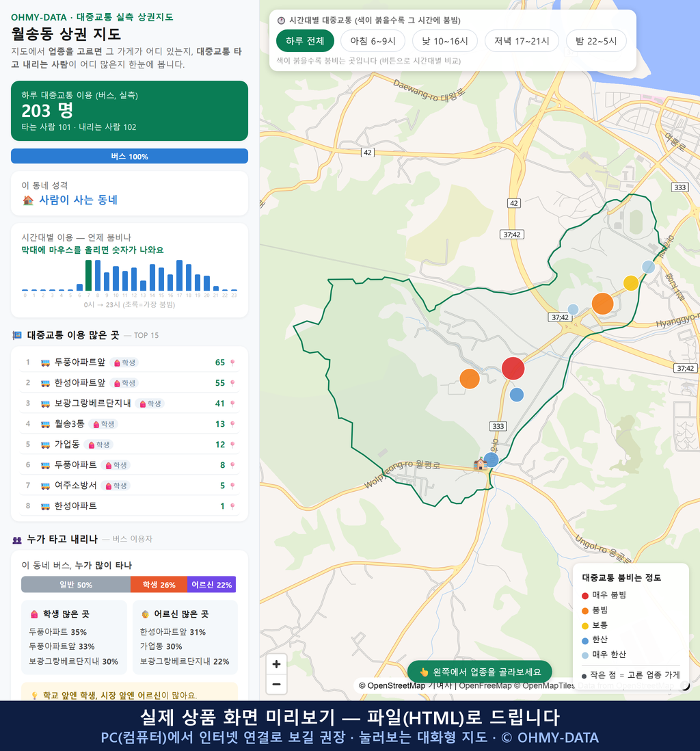Click the pin icon for 한성아파트앞
Viewport: 700px width, 751px height.
[232, 383]
